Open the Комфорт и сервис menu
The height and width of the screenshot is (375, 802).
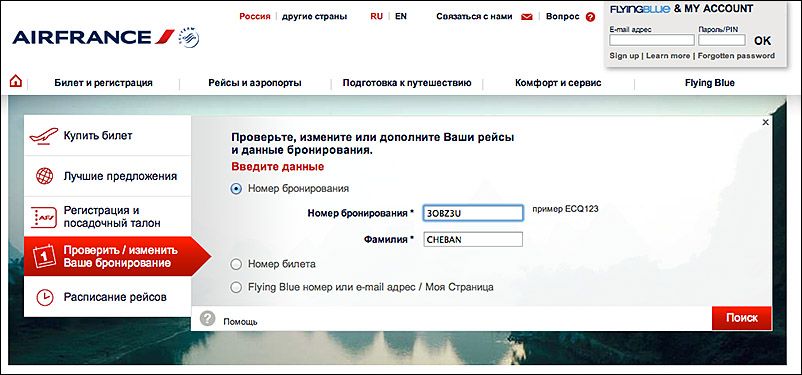tap(558, 83)
